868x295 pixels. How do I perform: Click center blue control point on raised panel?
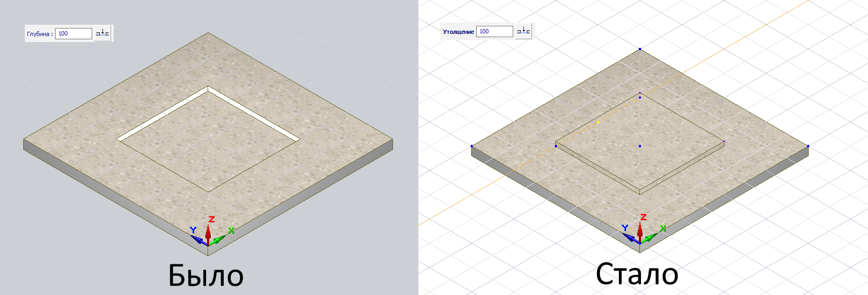[640, 146]
